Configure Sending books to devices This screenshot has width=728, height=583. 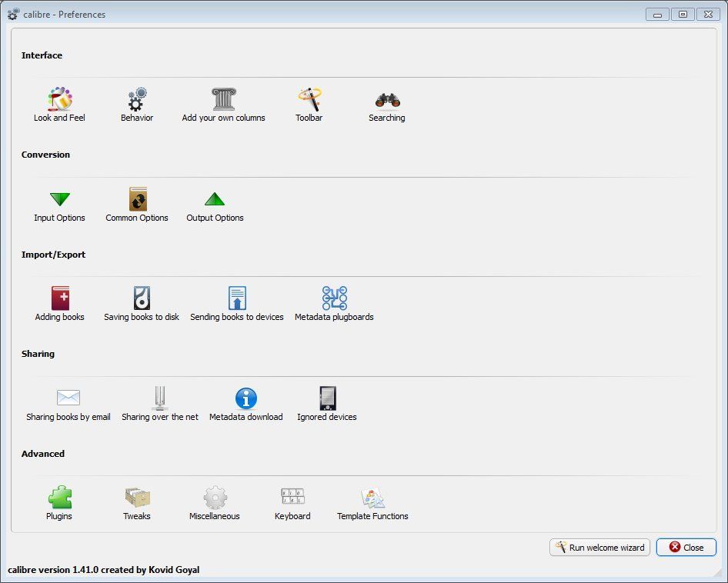[236, 298]
